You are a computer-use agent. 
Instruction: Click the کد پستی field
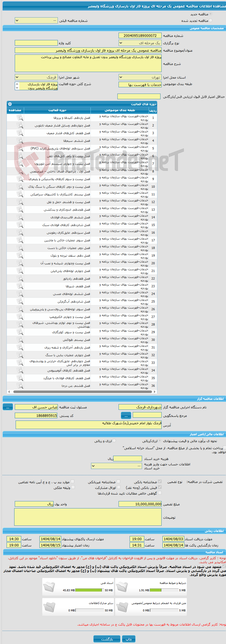(36, 415)
